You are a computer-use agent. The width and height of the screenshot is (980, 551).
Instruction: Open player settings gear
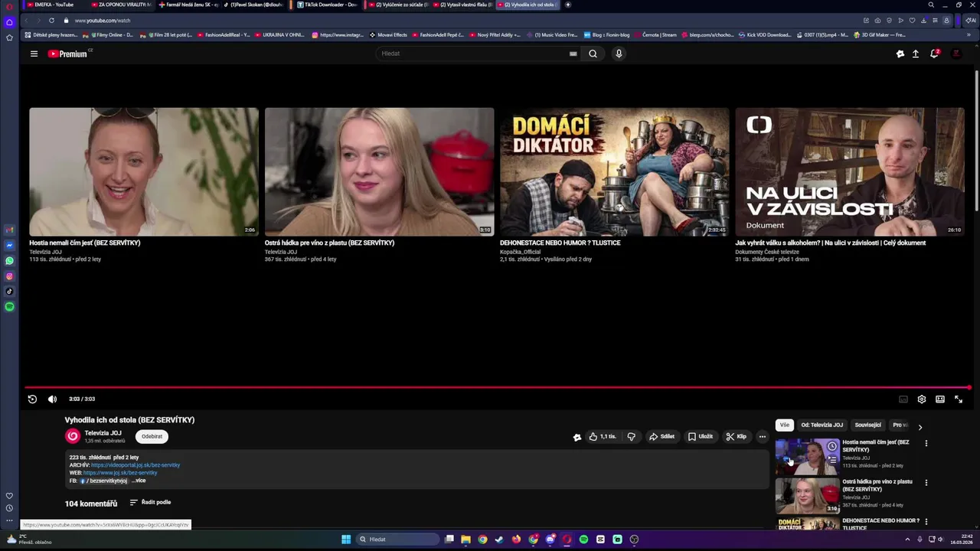point(922,399)
